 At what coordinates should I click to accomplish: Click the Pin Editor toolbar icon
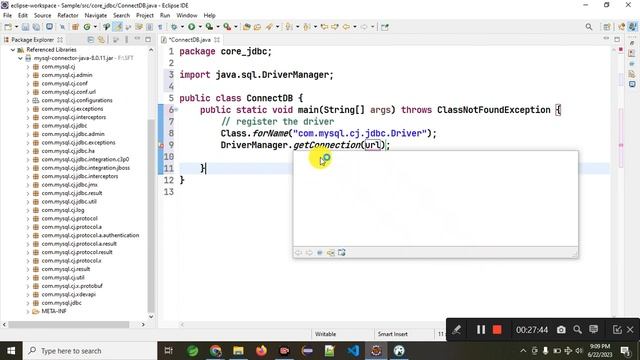click(384, 27)
